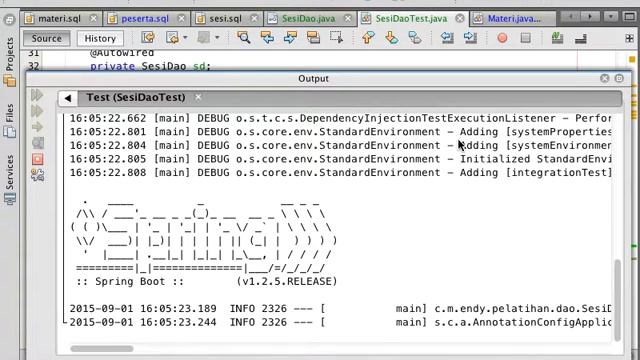Click the Last Edit location icon
The image size is (640, 360).
pyautogui.click(x=148, y=38)
